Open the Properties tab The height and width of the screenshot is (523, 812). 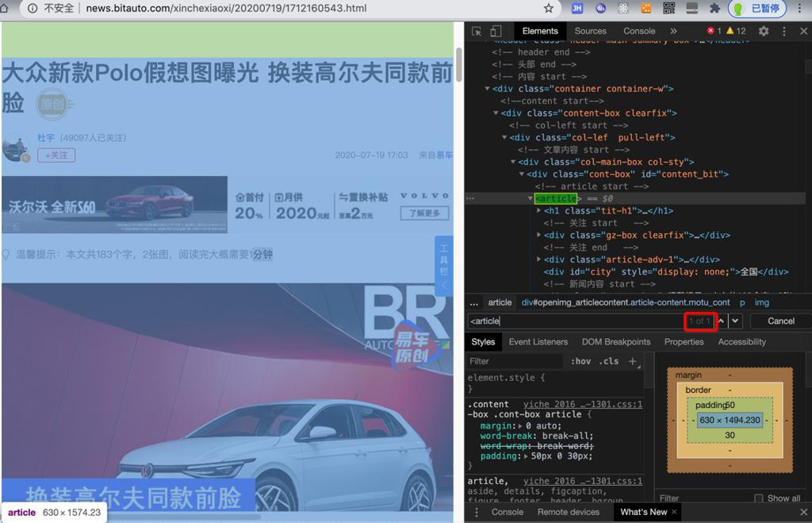(x=684, y=342)
